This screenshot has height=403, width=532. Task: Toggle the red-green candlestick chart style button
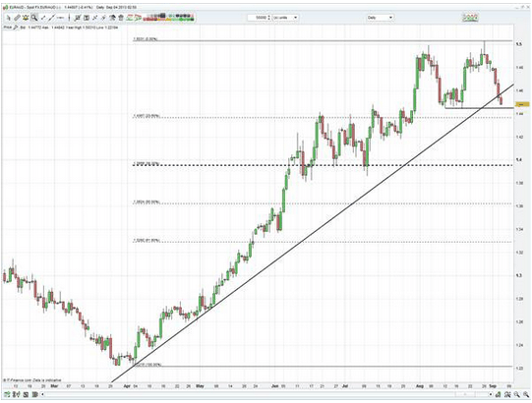click(x=130, y=18)
